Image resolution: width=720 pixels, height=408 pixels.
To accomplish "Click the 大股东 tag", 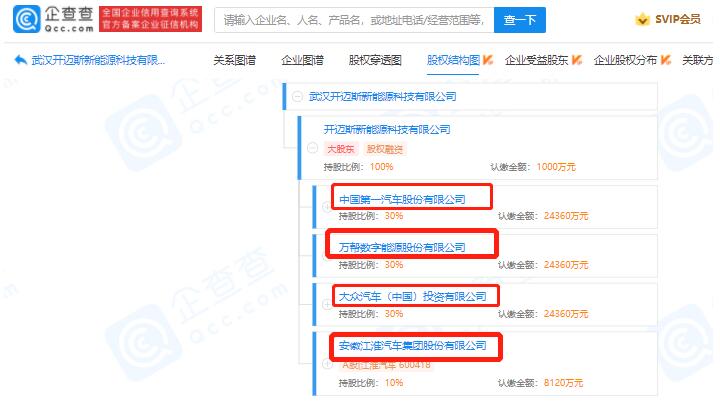I will [x=341, y=149].
